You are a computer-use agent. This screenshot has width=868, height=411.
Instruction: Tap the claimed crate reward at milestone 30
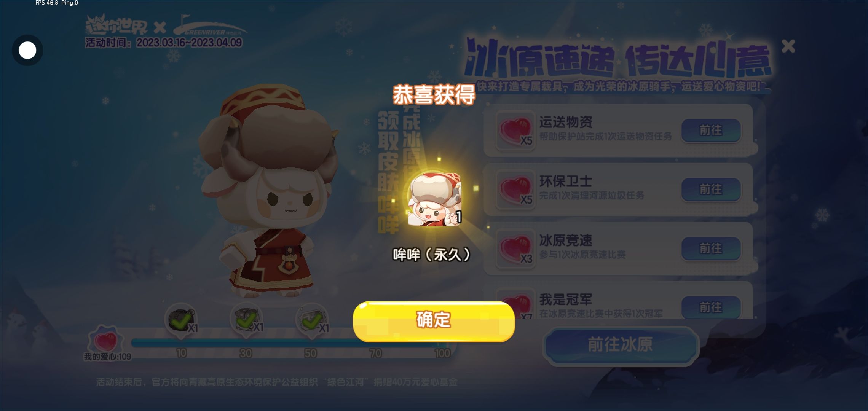click(x=247, y=320)
